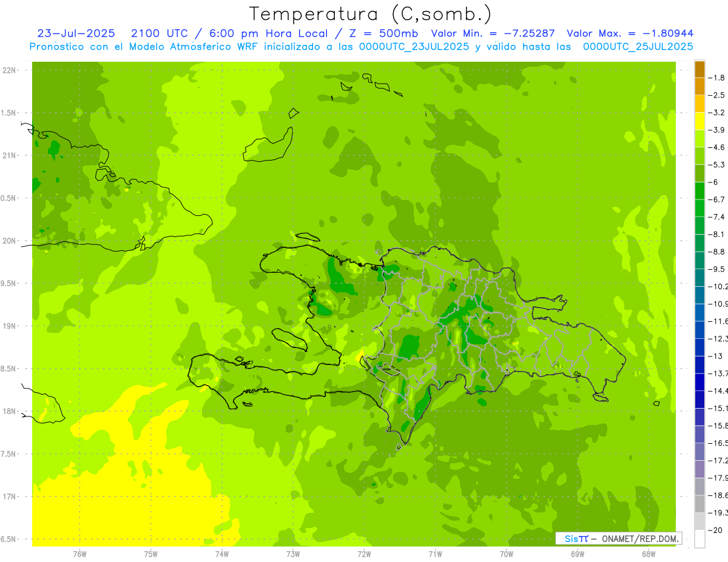Screen dimensions: 728x562
Task: Click the '9.5N' latitude label
Action: tap(9, 284)
